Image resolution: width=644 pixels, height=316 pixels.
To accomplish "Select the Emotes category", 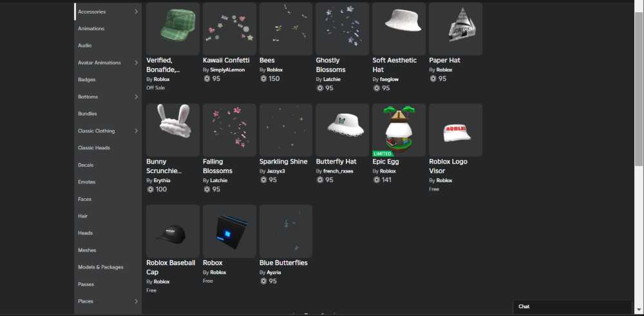I will coord(87,181).
